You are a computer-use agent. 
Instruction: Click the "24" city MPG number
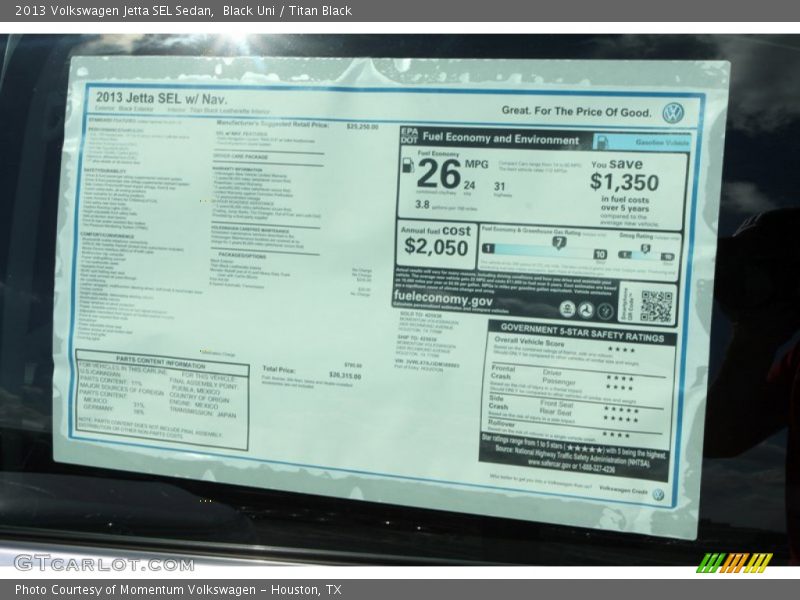click(469, 185)
